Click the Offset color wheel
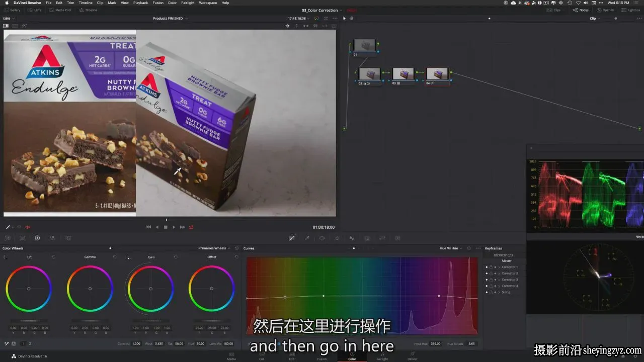 coord(212,289)
